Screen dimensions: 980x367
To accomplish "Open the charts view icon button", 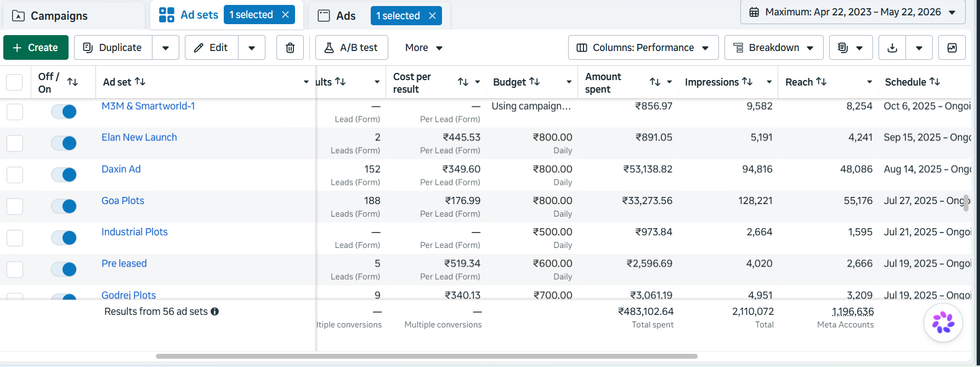I will point(952,48).
